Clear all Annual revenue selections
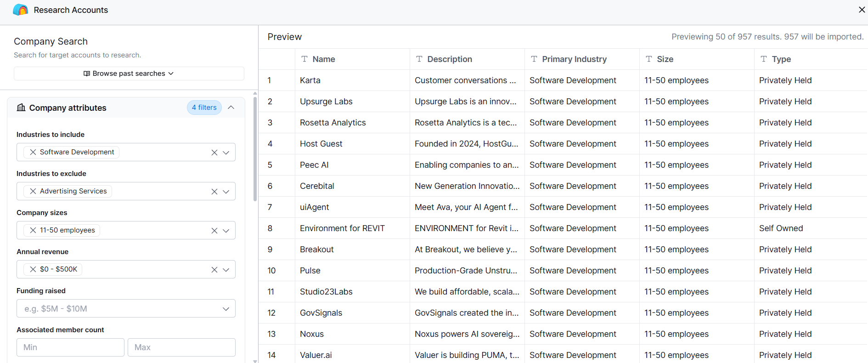 pos(214,270)
